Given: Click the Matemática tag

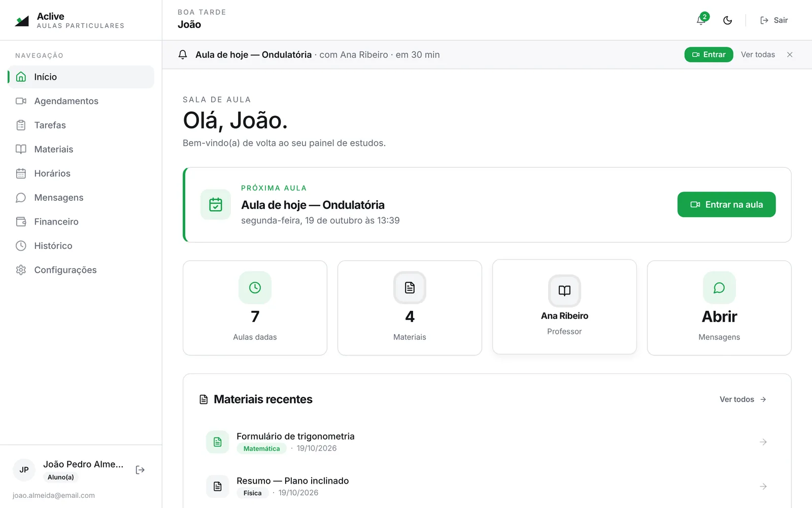Looking at the screenshot, I should pos(261,449).
